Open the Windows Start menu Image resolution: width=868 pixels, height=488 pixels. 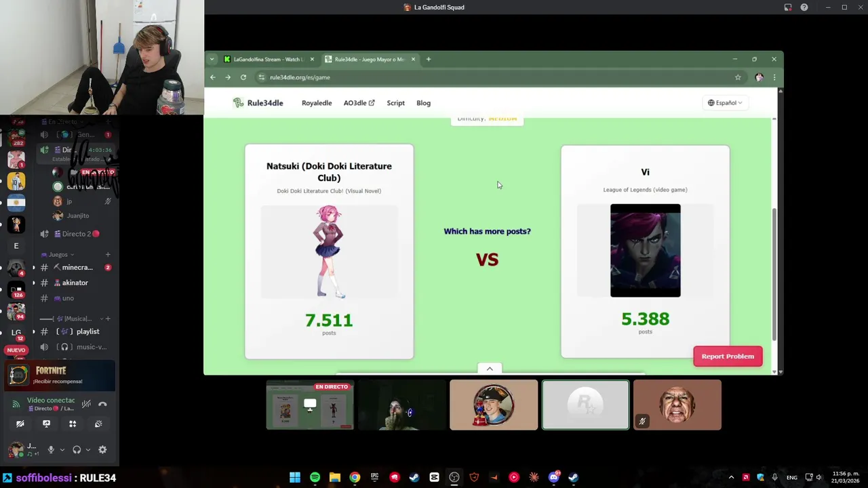[x=295, y=478]
